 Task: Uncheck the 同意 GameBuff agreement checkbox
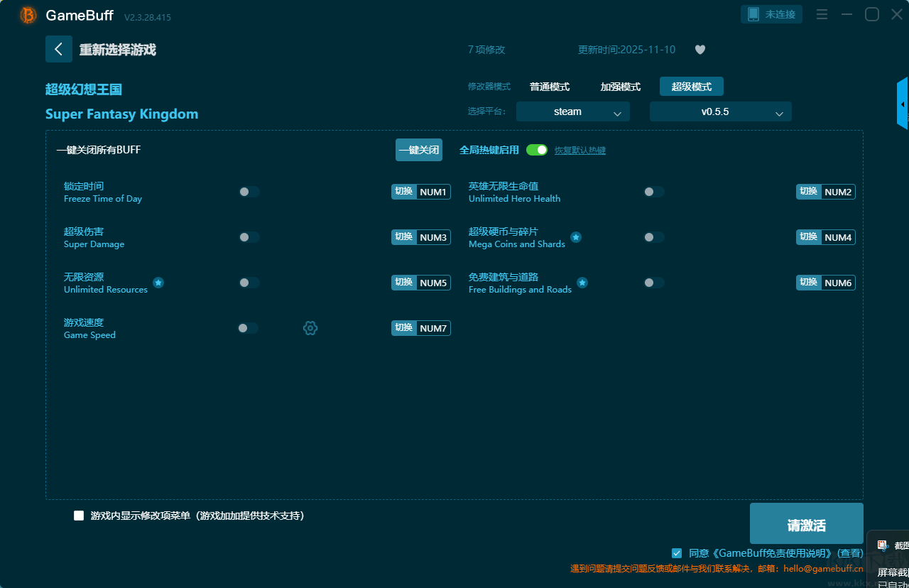point(677,553)
